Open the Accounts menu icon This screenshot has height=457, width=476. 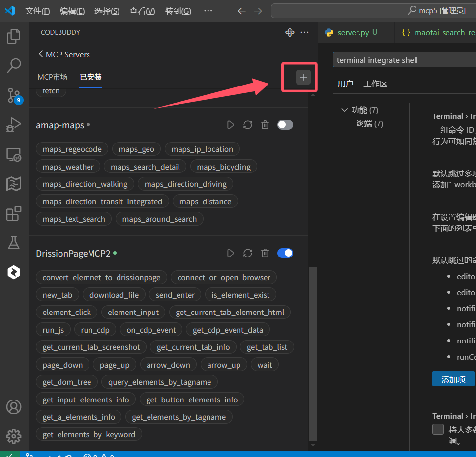coord(14,407)
